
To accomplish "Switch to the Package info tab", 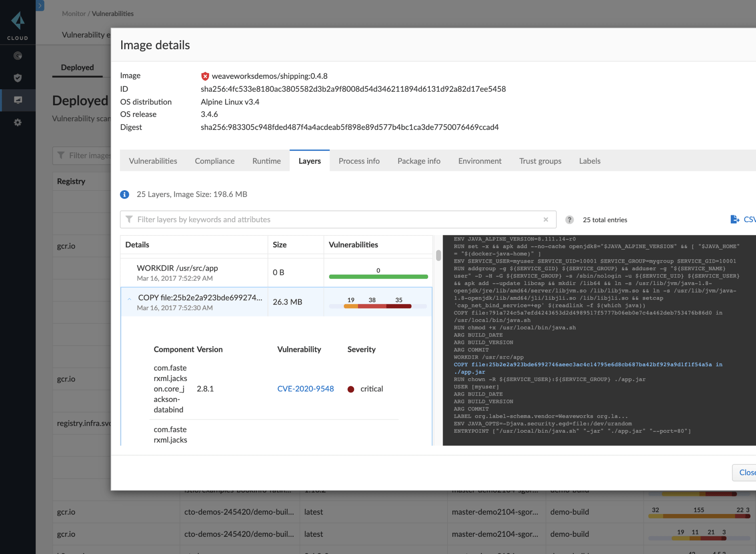I will click(419, 161).
